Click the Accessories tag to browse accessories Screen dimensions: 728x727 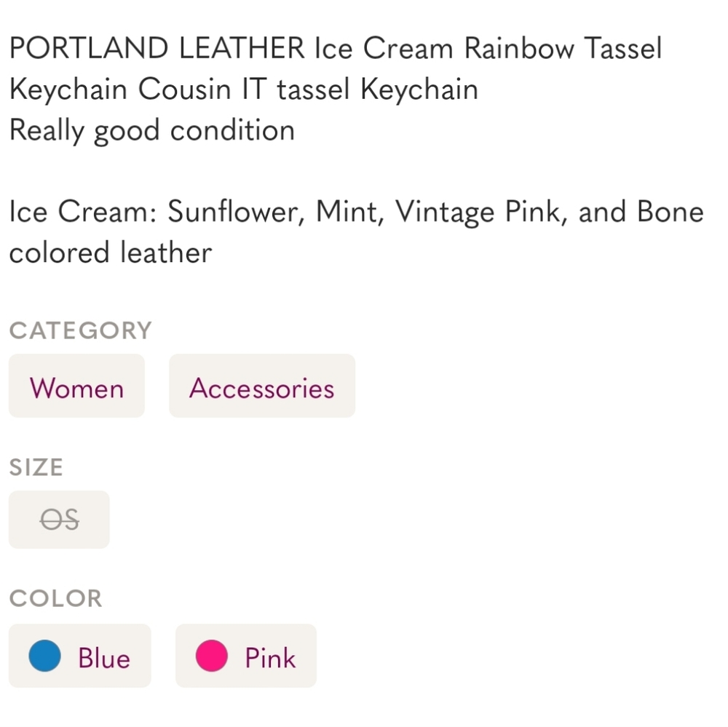[261, 386]
